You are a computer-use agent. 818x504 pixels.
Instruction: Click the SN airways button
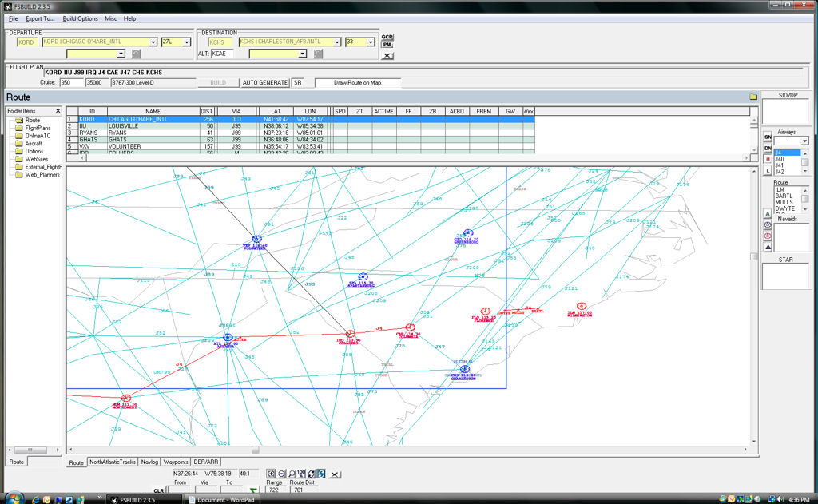point(768,137)
